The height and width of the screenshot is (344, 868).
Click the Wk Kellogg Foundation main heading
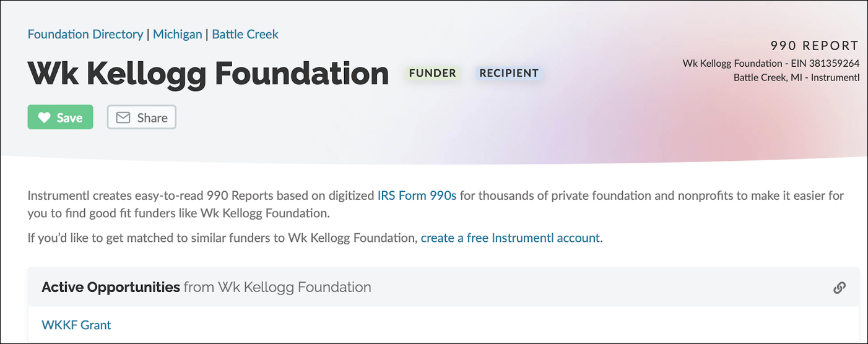pos(208,74)
